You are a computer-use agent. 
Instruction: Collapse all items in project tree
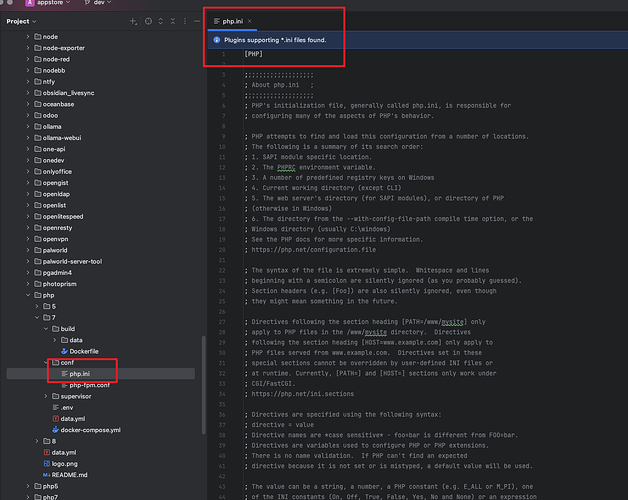pos(173,21)
